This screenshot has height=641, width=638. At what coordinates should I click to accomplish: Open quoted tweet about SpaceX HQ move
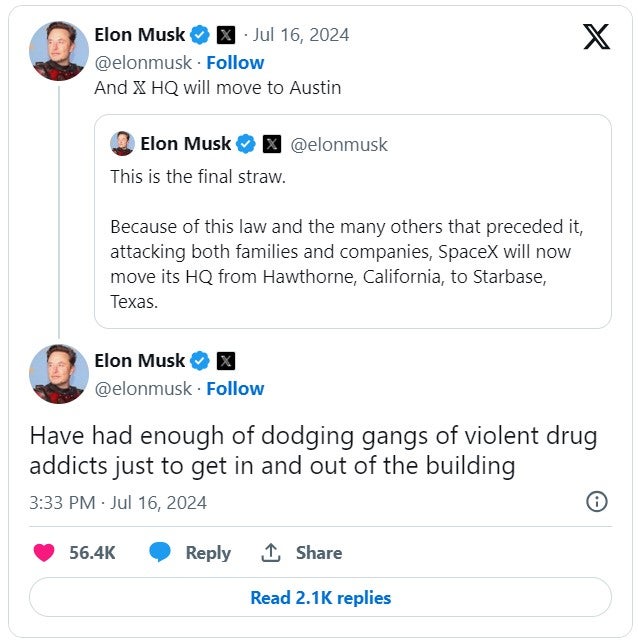pos(353,221)
